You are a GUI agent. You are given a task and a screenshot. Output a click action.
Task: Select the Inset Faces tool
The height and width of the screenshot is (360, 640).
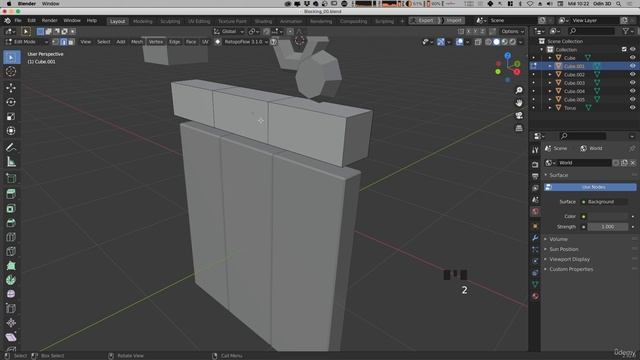tap(11, 209)
